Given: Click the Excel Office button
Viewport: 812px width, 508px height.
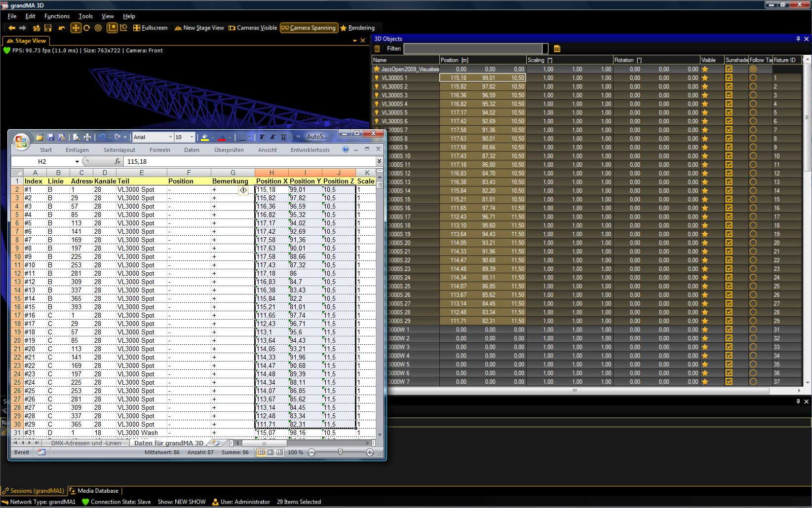Looking at the screenshot, I should point(21,142).
